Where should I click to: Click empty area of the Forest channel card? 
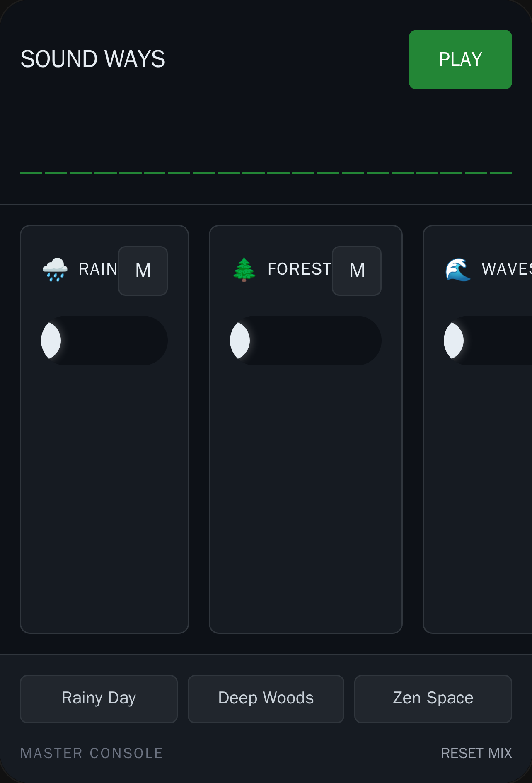coord(306,497)
